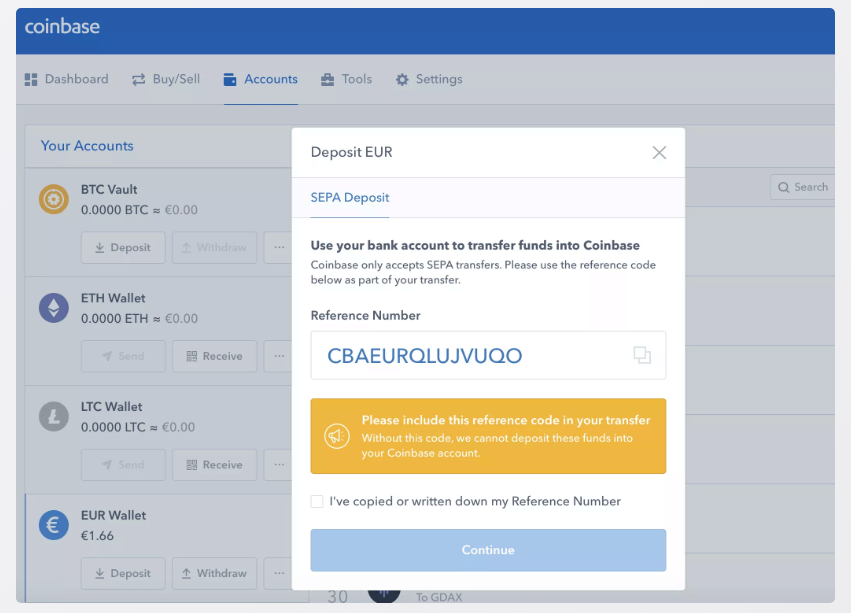This screenshot has width=851, height=613.
Task: Click the Deposit EUR dialog title
Action: coord(351,152)
